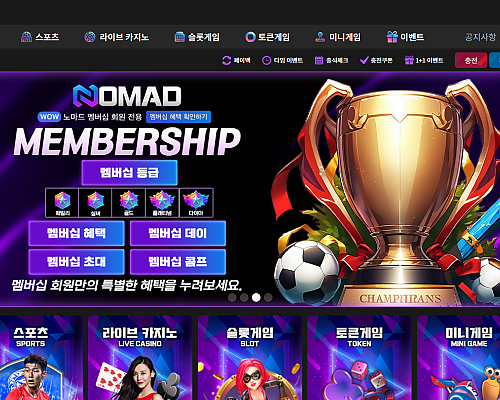The image size is (500, 400).
Task: Open the 미니게임 person icon
Action: pyautogui.click(x=320, y=37)
